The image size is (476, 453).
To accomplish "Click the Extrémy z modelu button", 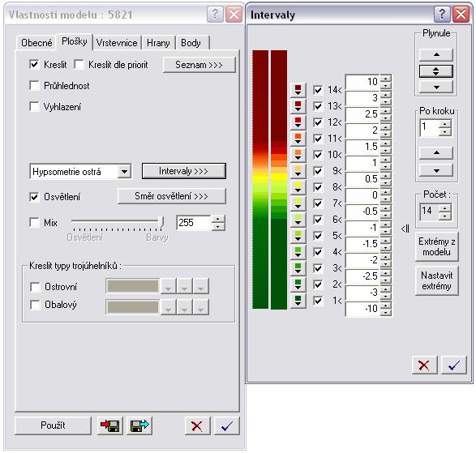I will [x=436, y=246].
